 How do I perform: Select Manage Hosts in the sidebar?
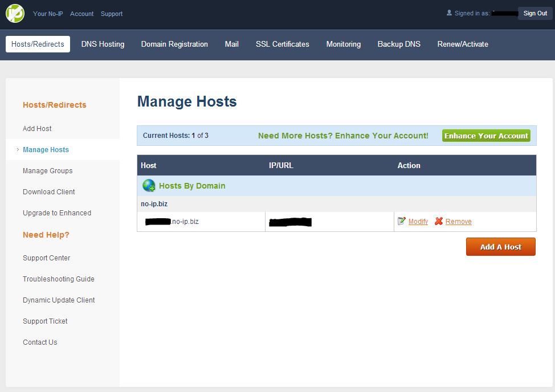coord(46,150)
